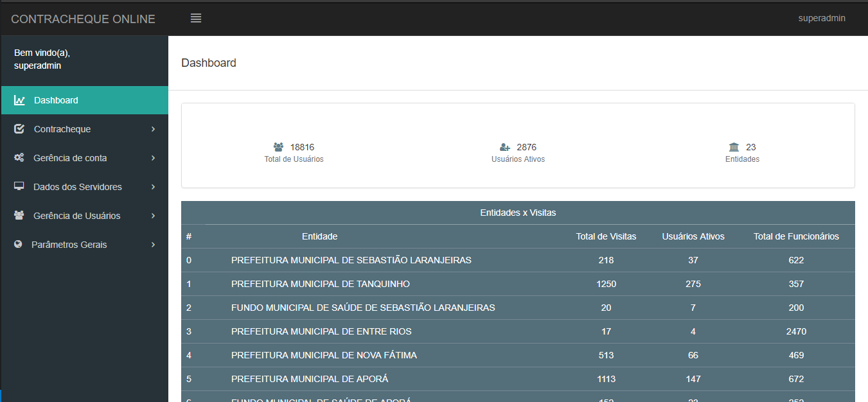Click the # column header
868x402 pixels.
[189, 236]
